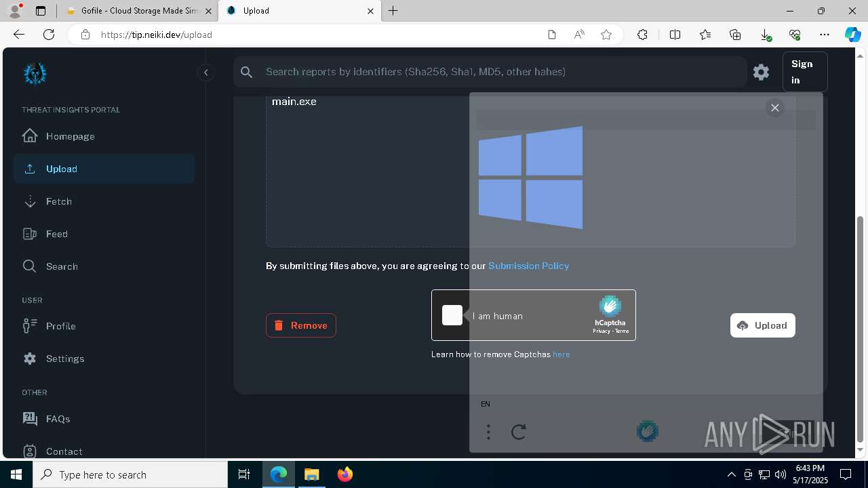The image size is (868, 488).
Task: Click the address bar URL
Action: point(157,35)
